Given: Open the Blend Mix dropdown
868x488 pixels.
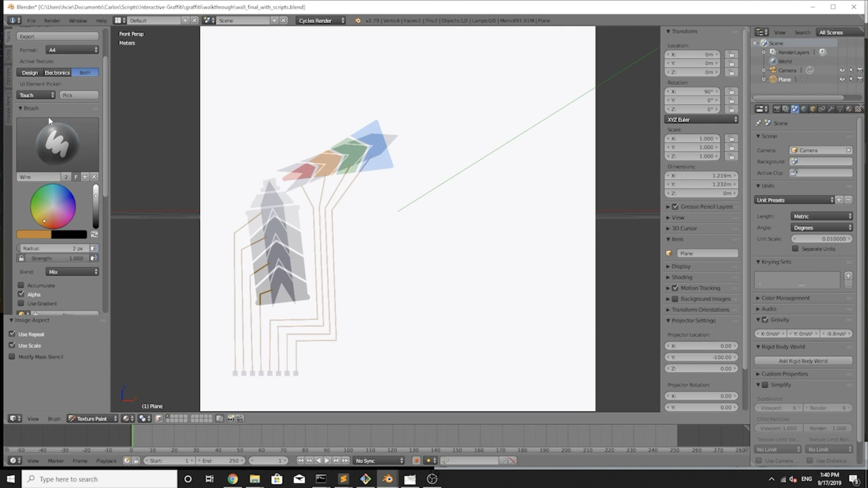Looking at the screenshot, I should pyautogui.click(x=72, y=272).
